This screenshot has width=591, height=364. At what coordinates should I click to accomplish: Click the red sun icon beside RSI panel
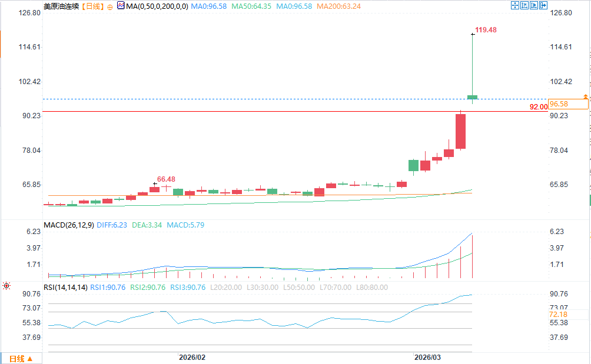pos(6,286)
